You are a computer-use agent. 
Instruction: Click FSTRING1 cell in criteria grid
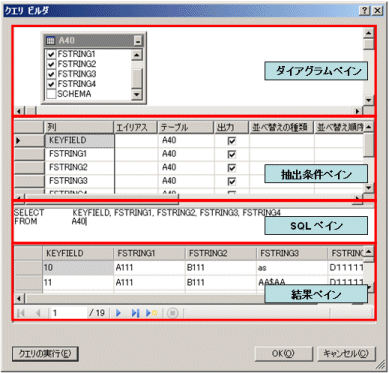point(79,154)
